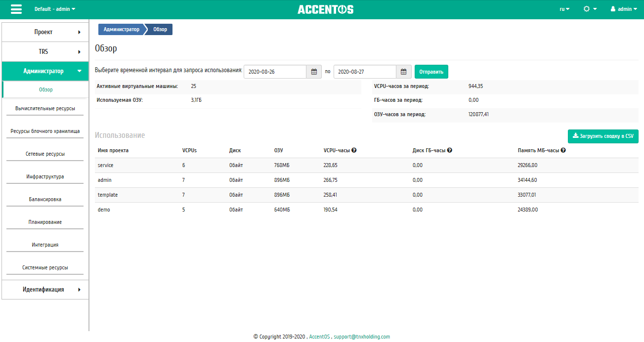The width and height of the screenshot is (644, 342).
Task: Open calendar picker for end date
Action: [x=403, y=72]
